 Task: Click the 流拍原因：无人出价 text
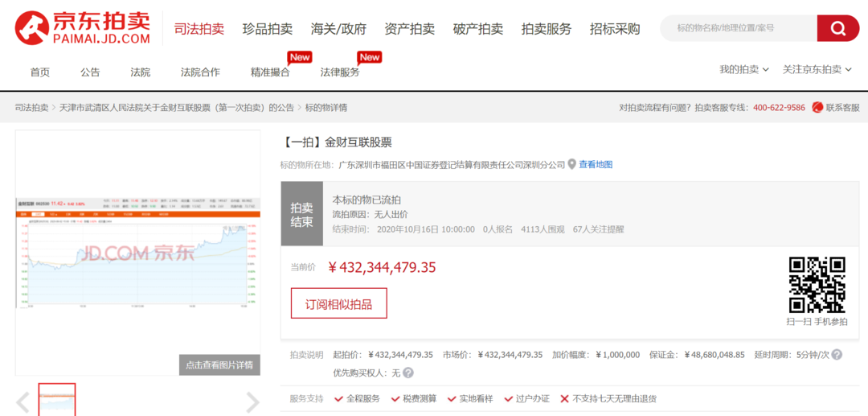[370, 214]
